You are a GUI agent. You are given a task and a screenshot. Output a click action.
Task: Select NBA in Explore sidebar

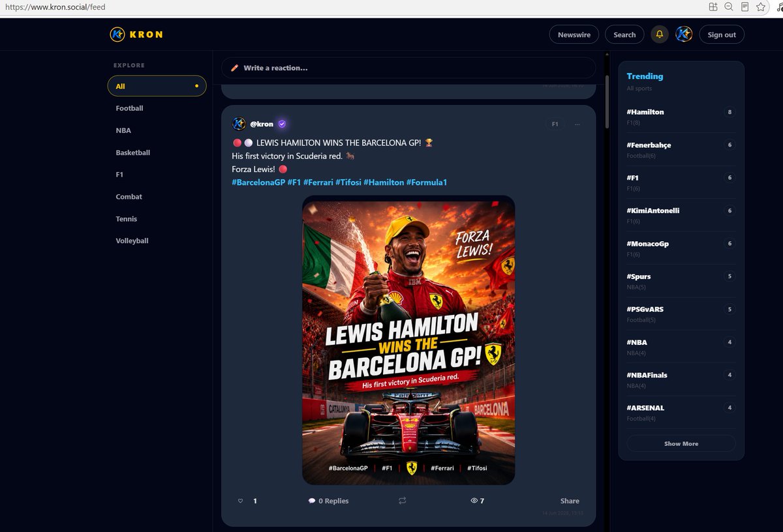[x=123, y=130]
